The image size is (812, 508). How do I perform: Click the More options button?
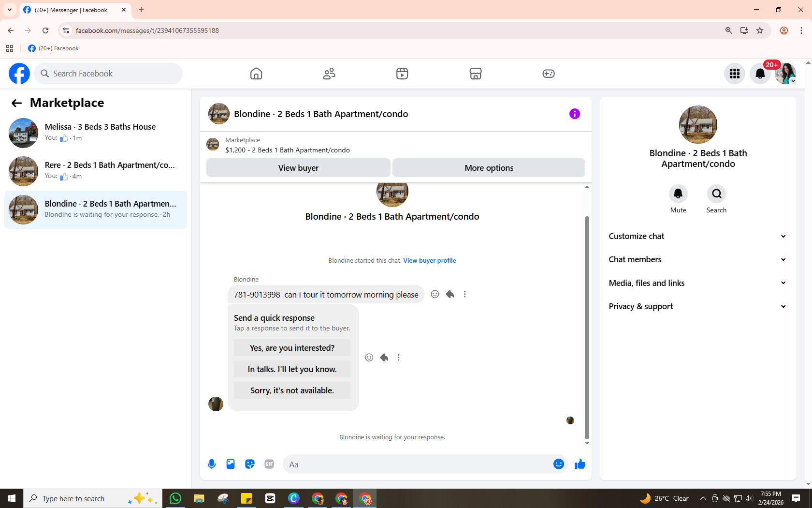(489, 168)
